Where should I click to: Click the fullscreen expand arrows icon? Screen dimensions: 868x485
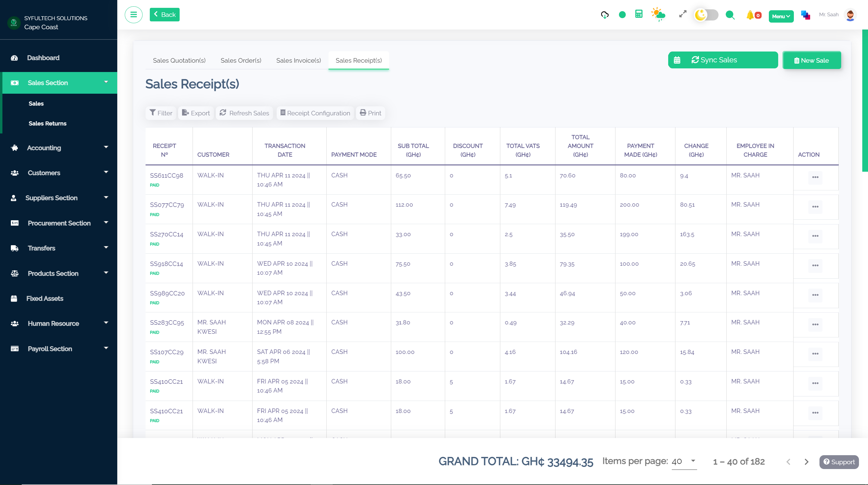coord(682,14)
